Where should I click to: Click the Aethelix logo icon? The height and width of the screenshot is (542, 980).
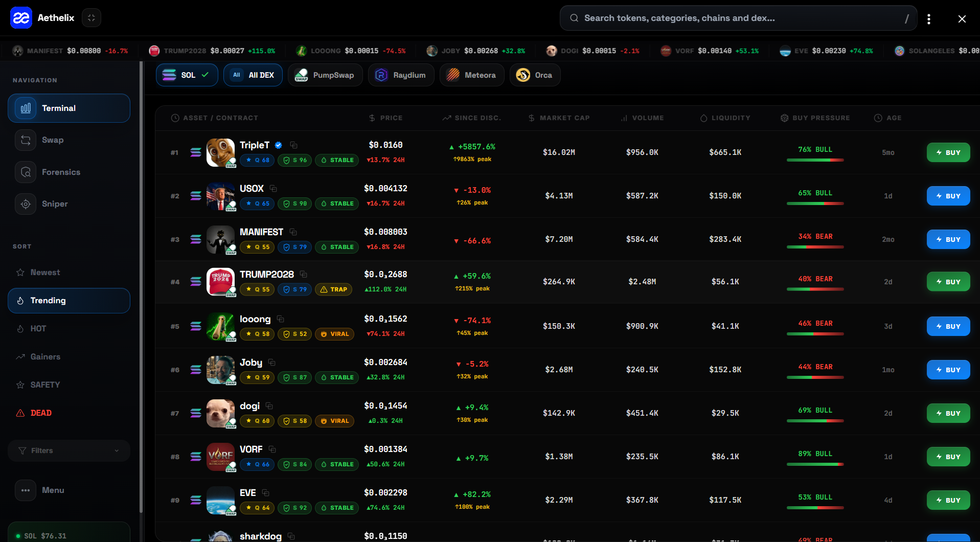tap(21, 18)
